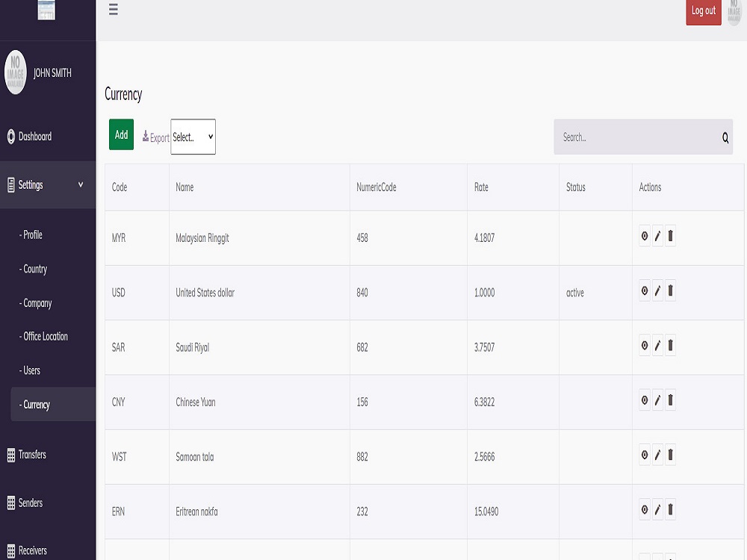Image resolution: width=747 pixels, height=560 pixels.
Task: Select the 15.0490 rate cell
Action: (513, 512)
